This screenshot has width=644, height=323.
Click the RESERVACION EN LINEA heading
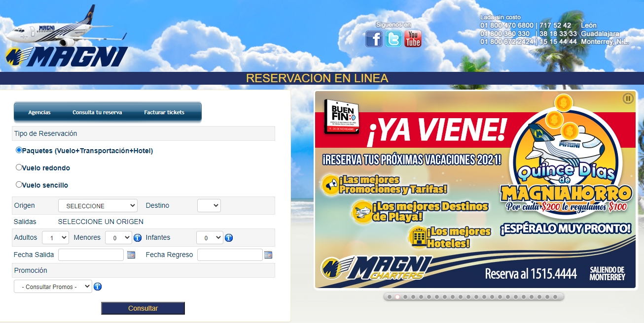pyautogui.click(x=317, y=78)
